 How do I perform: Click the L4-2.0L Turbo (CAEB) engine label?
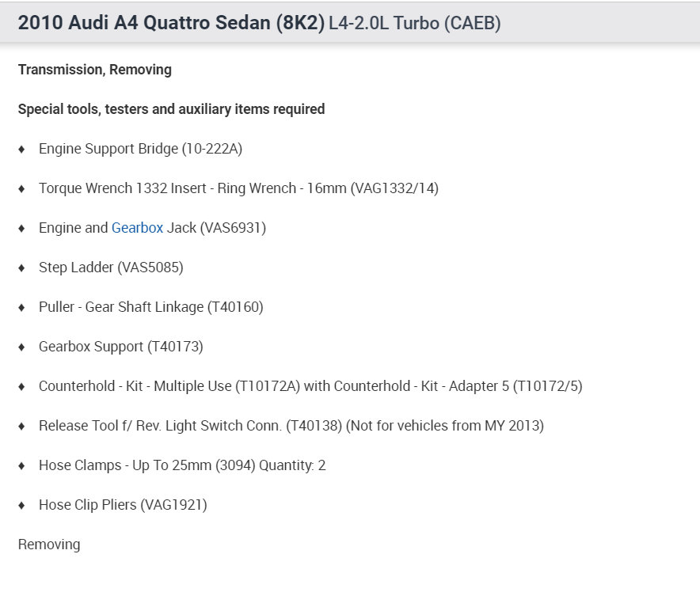click(415, 24)
